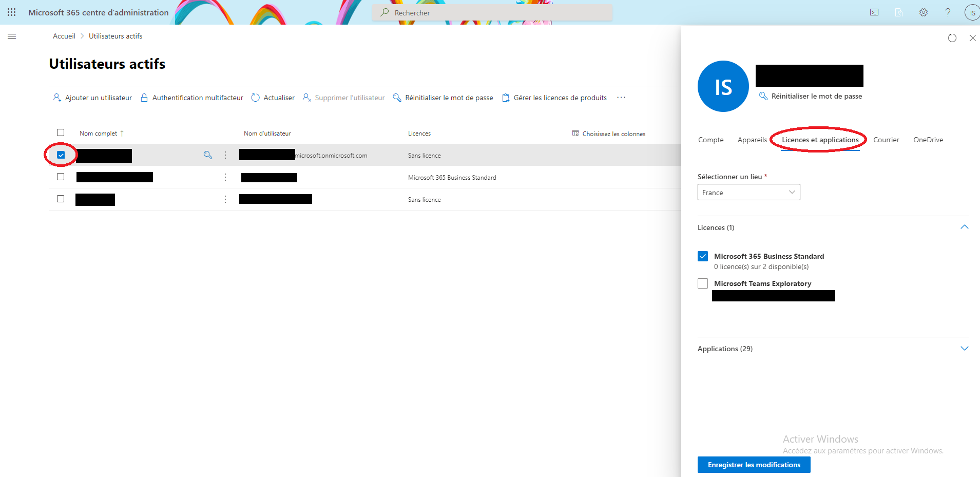Open the France location dropdown
The image size is (980, 477).
pyautogui.click(x=748, y=192)
